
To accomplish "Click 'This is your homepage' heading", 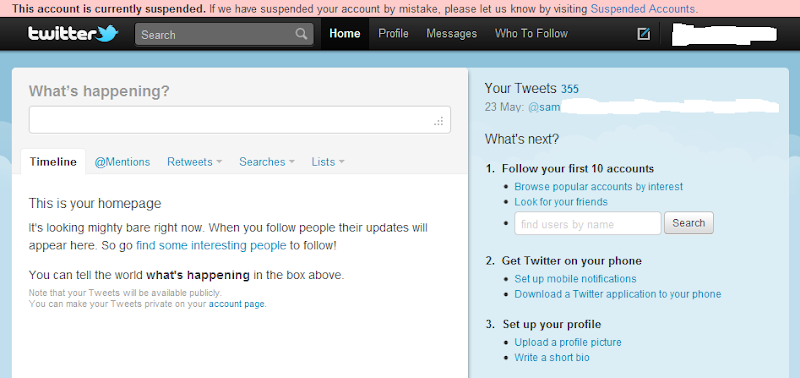I will [95, 204].
